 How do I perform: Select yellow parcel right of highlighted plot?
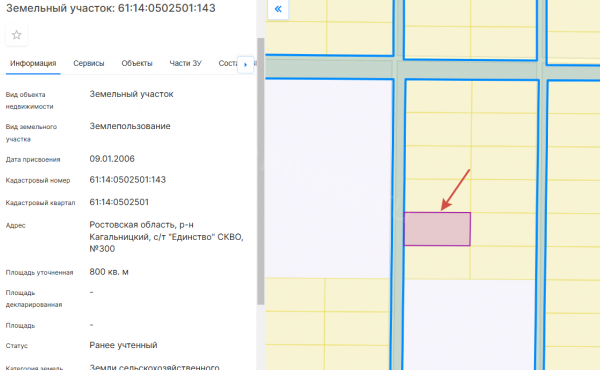coord(504,230)
